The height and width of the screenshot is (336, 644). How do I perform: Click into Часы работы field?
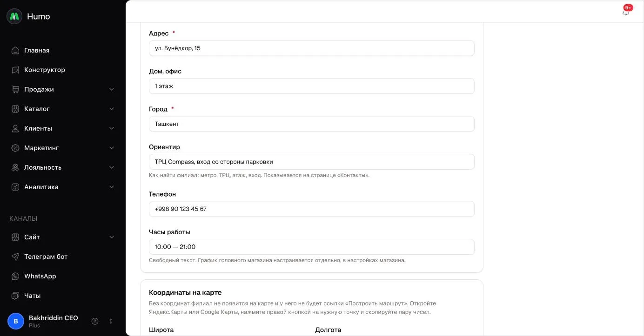coord(312,247)
